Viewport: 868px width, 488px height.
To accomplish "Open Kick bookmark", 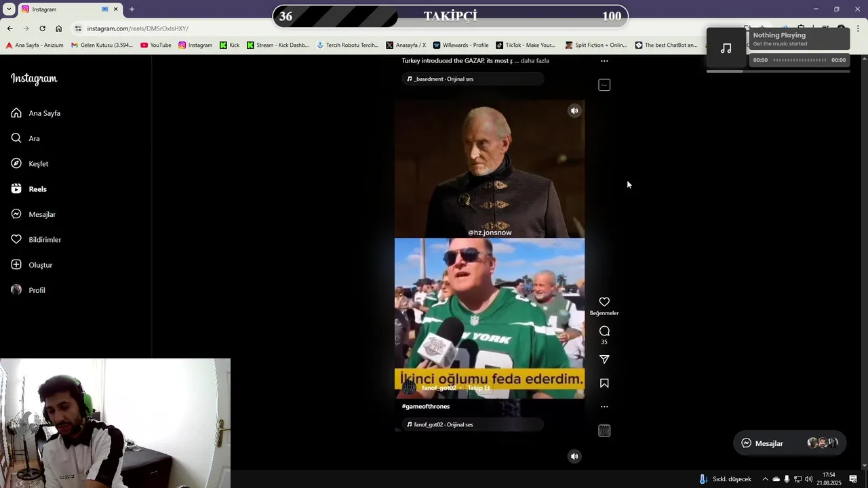I will (230, 45).
